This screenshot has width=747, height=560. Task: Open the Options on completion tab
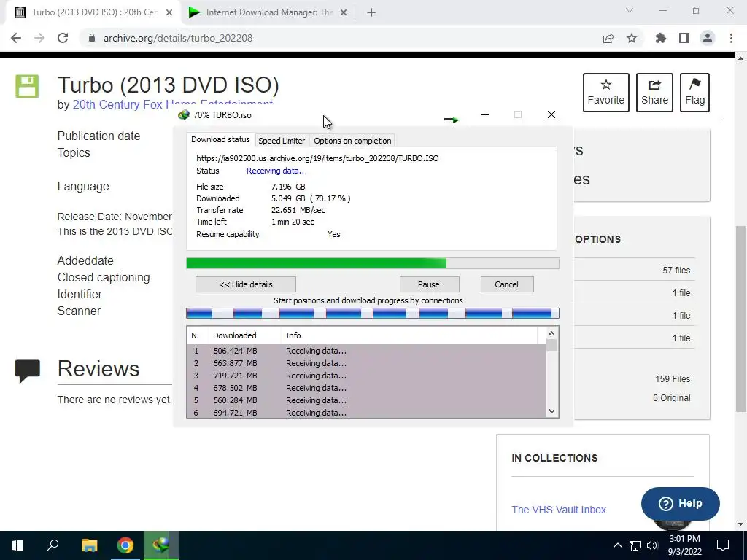click(352, 141)
